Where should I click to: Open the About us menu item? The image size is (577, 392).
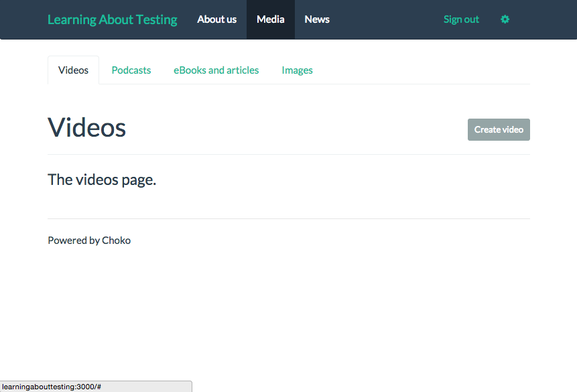tap(216, 19)
